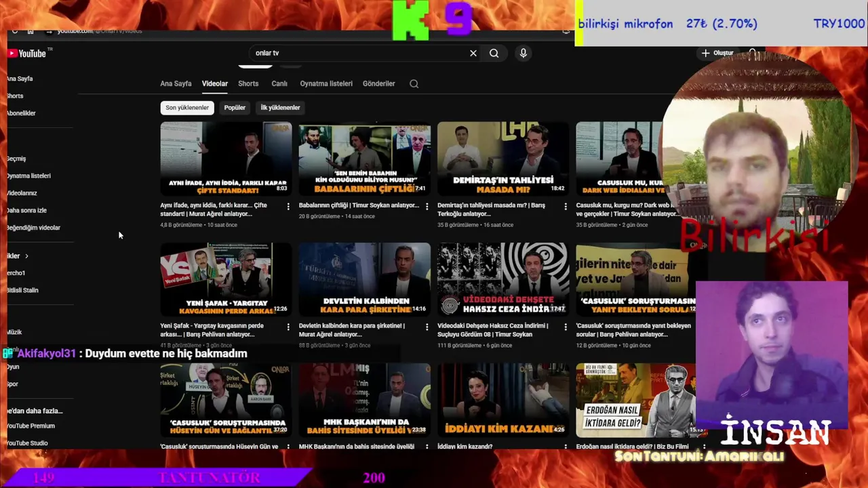Click the magnifier search button
The width and height of the screenshot is (868, 488).
point(494,53)
